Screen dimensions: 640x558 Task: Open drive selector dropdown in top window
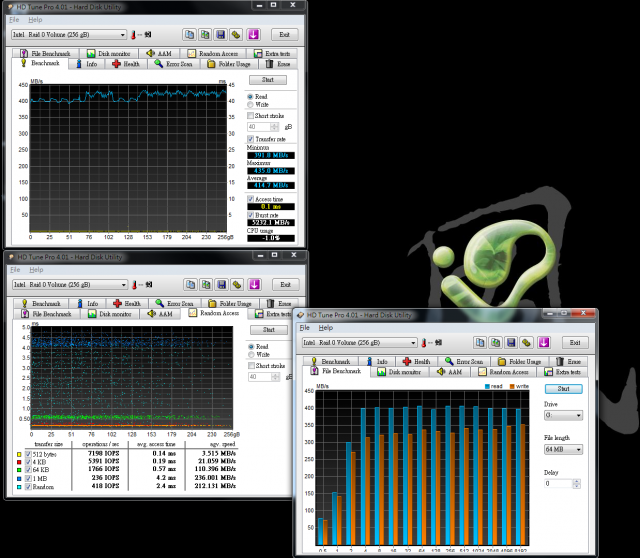[x=69, y=35]
